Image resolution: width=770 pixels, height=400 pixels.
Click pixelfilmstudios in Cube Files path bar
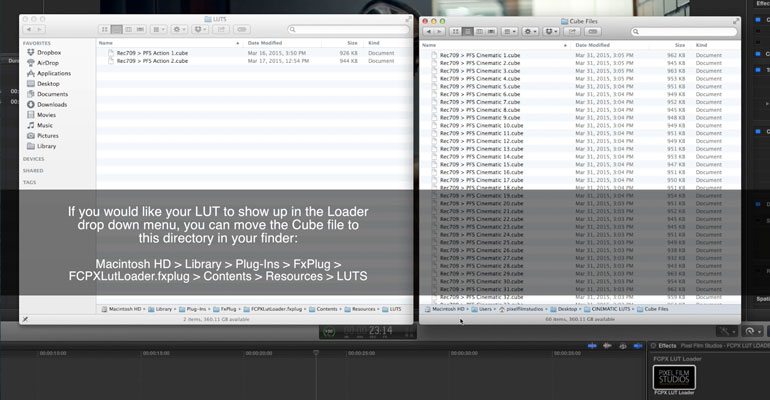click(x=521, y=309)
